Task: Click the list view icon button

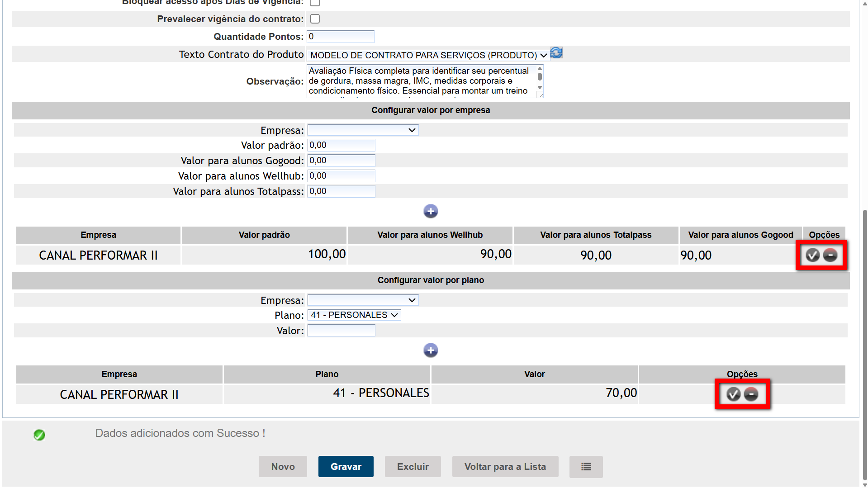Action: (586, 467)
